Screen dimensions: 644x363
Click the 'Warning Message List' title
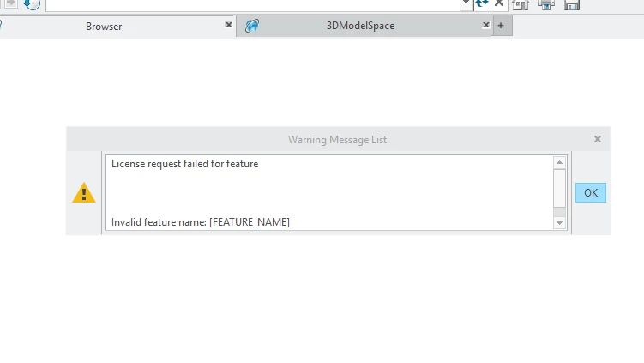tap(337, 140)
